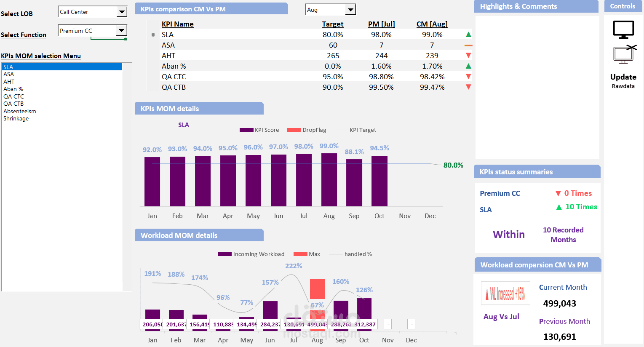Click the Update Rawdata button

(623, 81)
